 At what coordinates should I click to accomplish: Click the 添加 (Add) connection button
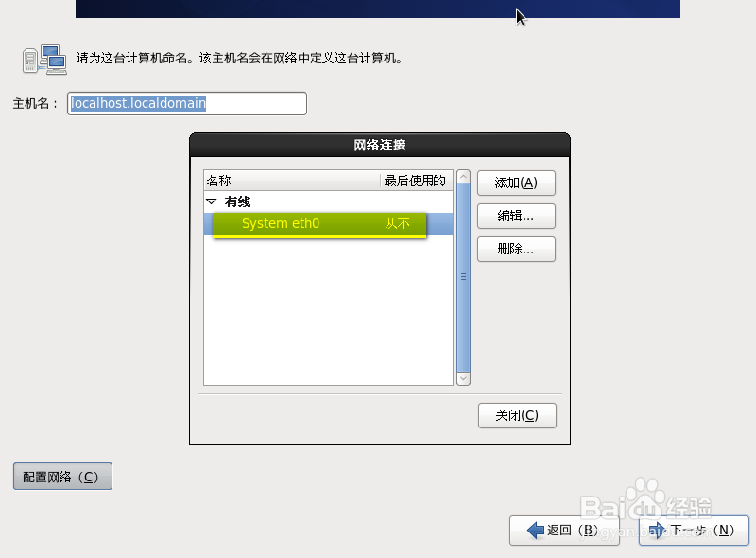pos(516,183)
